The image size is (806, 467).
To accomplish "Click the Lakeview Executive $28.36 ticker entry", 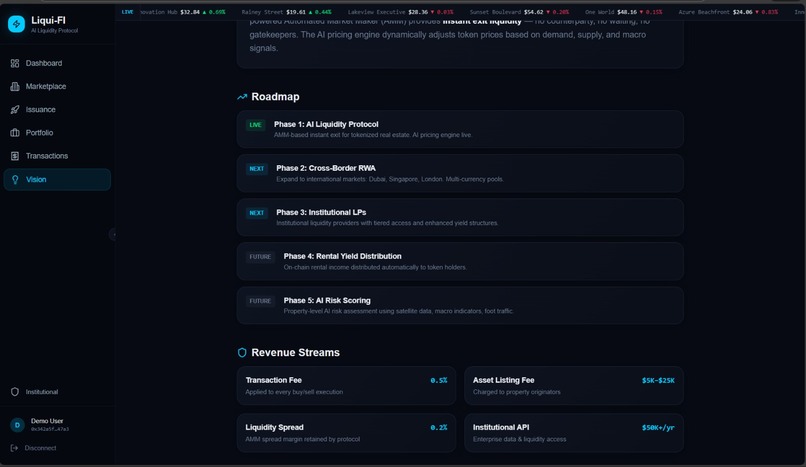I will click(x=400, y=12).
